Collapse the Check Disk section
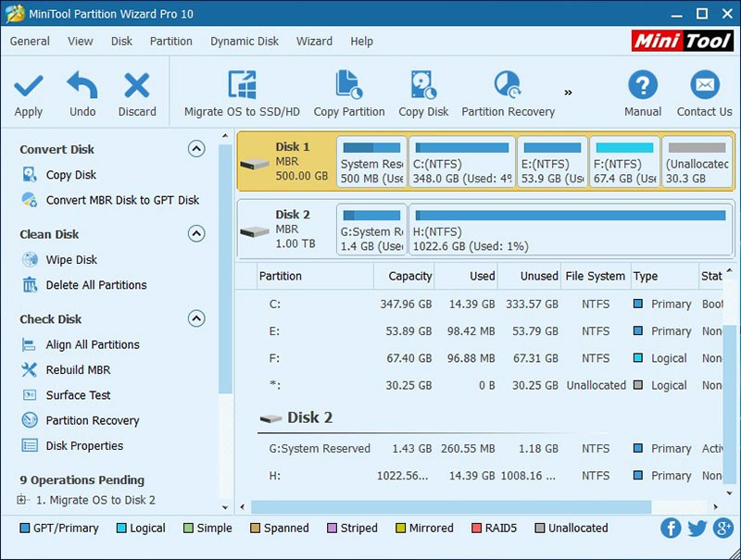Image resolution: width=741 pixels, height=560 pixels. tap(196, 318)
